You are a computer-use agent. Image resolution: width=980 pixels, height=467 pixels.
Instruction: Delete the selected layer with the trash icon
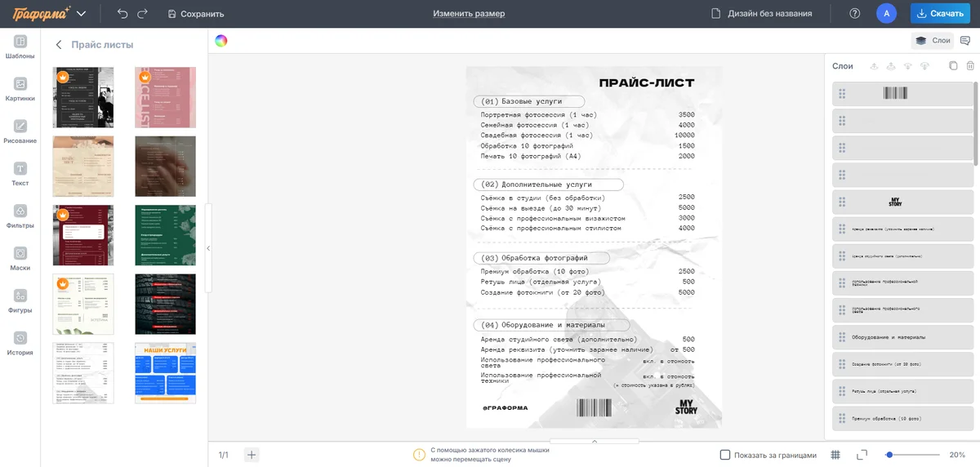pyautogui.click(x=970, y=66)
